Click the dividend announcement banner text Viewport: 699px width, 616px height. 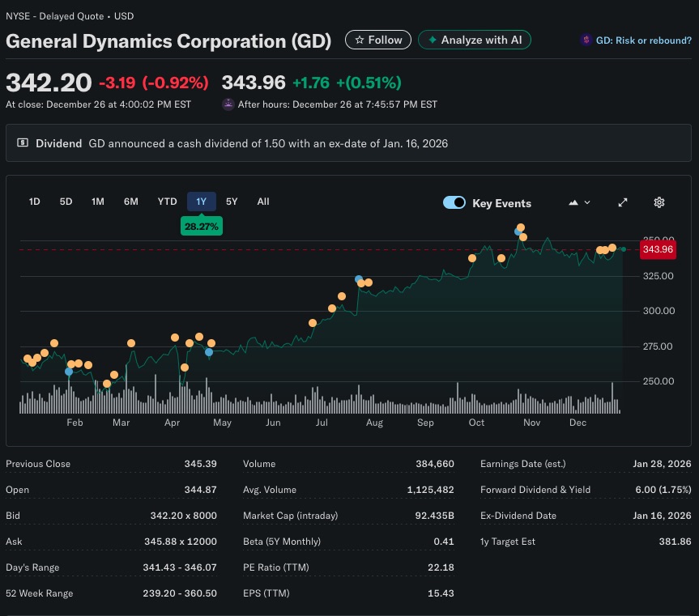(x=268, y=143)
